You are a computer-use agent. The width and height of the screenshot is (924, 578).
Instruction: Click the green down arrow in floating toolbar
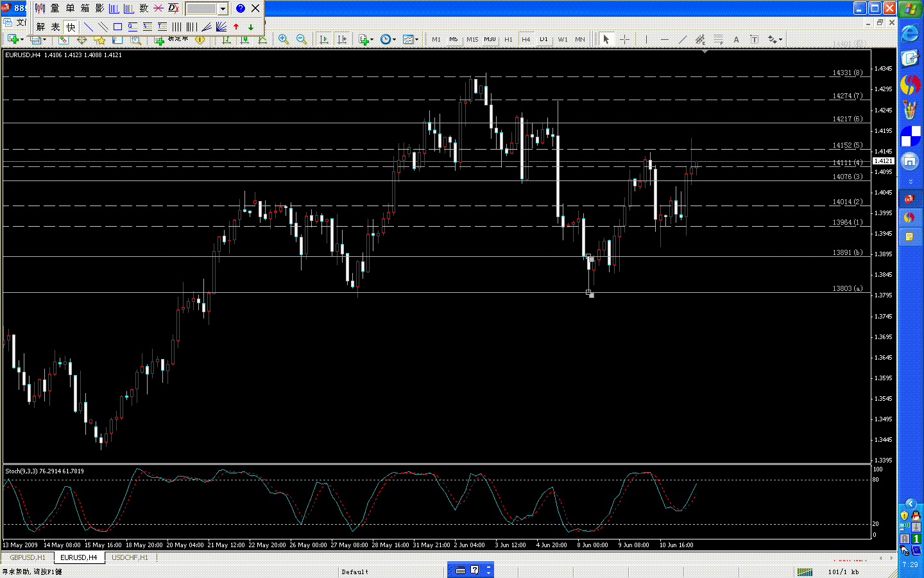click(251, 26)
